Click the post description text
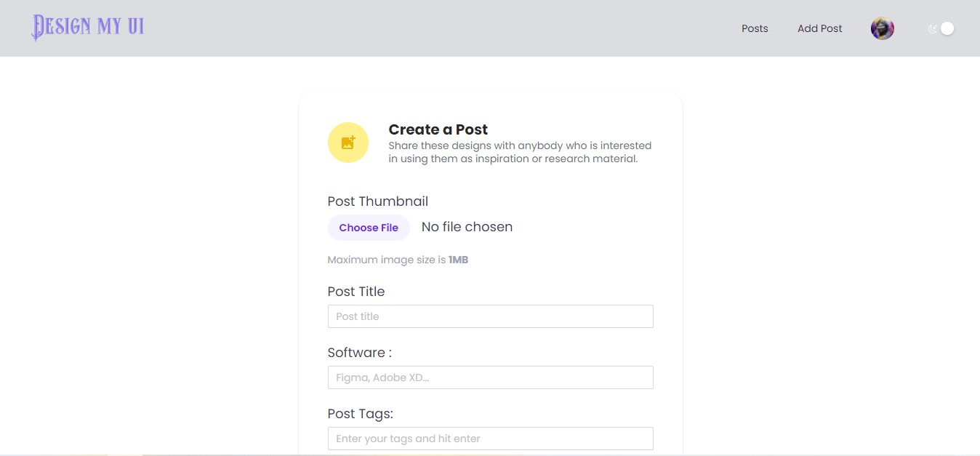 pos(519,151)
